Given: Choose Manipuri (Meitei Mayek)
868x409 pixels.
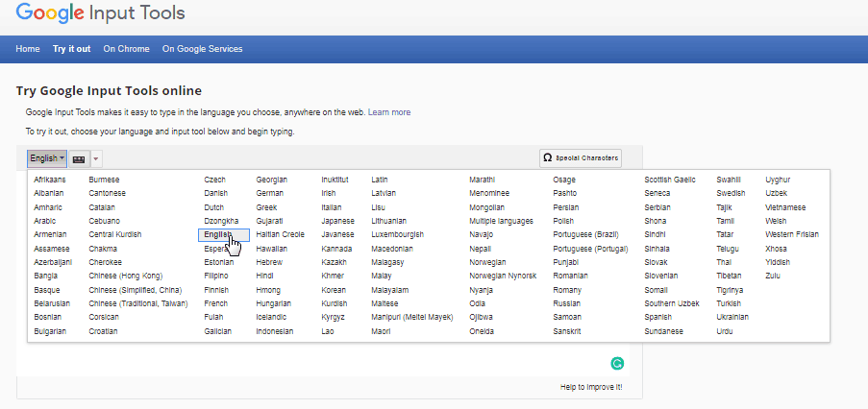Looking at the screenshot, I should [411, 317].
